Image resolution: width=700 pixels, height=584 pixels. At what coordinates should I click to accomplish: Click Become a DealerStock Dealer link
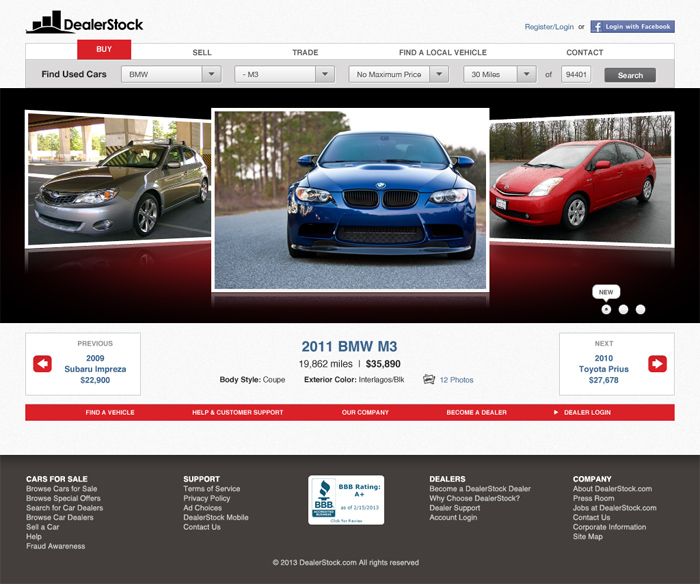pyautogui.click(x=480, y=489)
